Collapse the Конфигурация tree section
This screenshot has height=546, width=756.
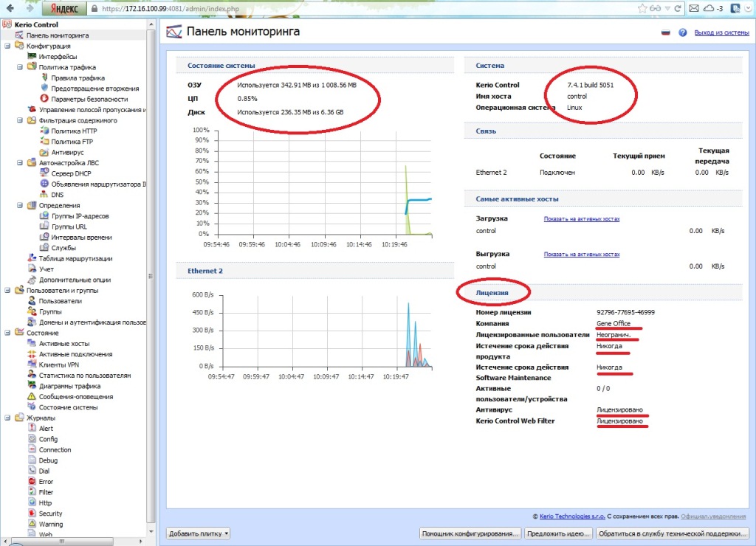coord(7,46)
